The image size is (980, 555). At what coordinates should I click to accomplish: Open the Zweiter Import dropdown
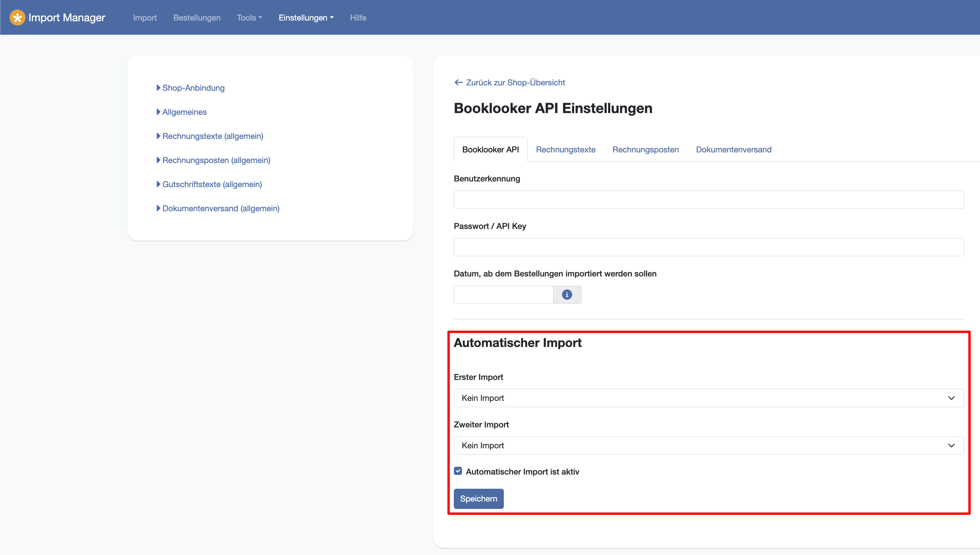pos(708,445)
